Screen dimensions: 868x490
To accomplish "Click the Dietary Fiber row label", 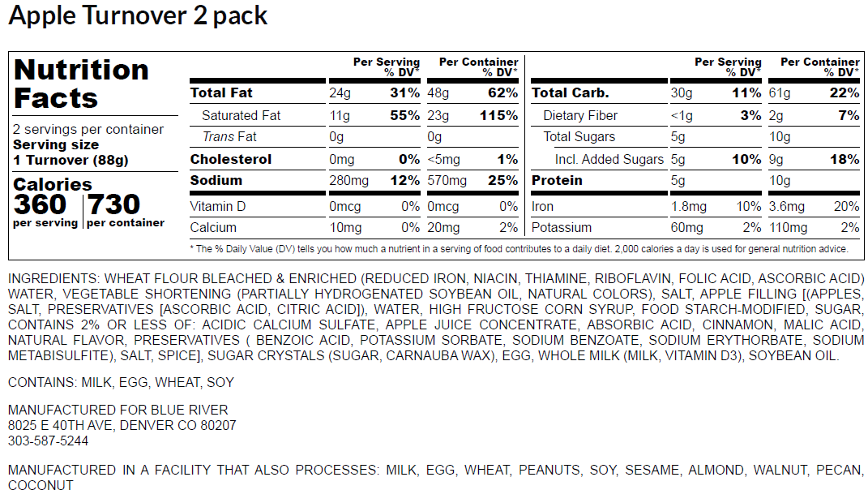I will coord(579,115).
